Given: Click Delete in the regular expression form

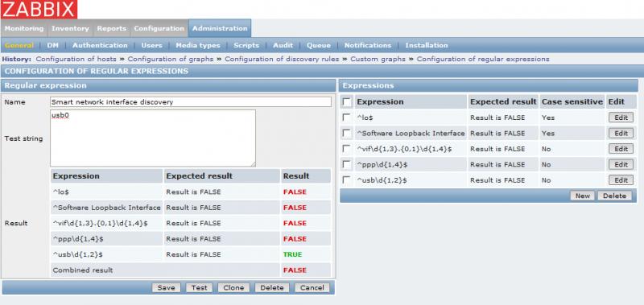Looking at the screenshot, I should pyautogui.click(x=272, y=288).
